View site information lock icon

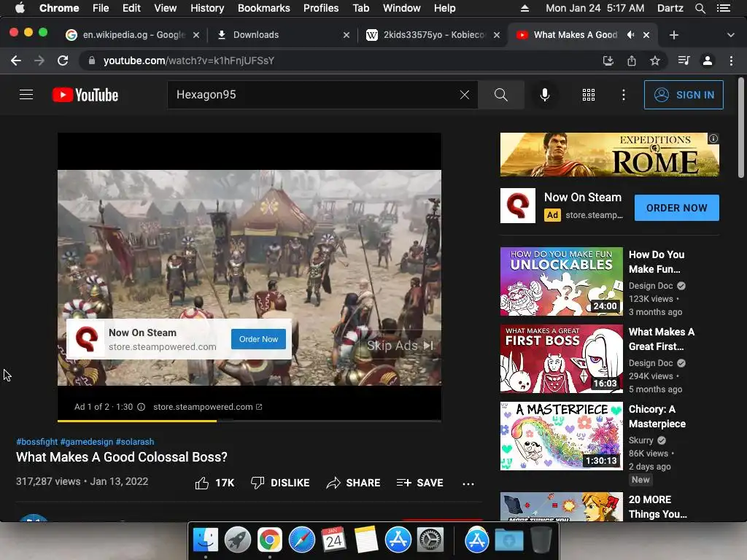tap(92, 61)
